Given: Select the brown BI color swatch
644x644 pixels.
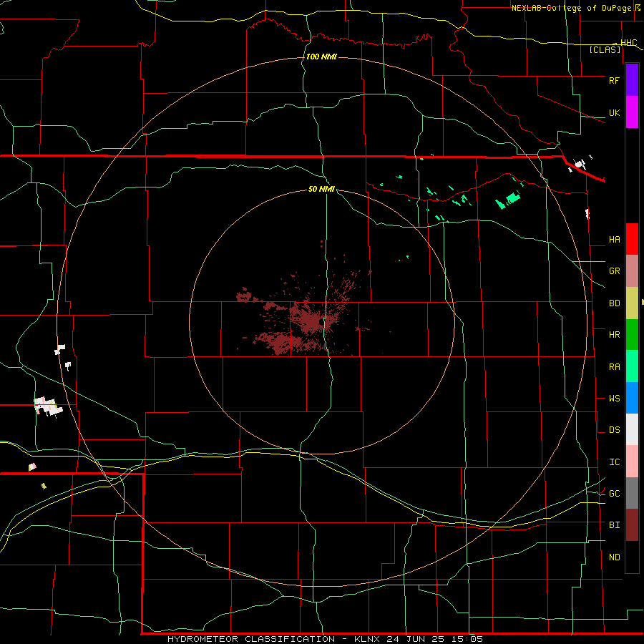Looking at the screenshot, I should coord(632,525).
